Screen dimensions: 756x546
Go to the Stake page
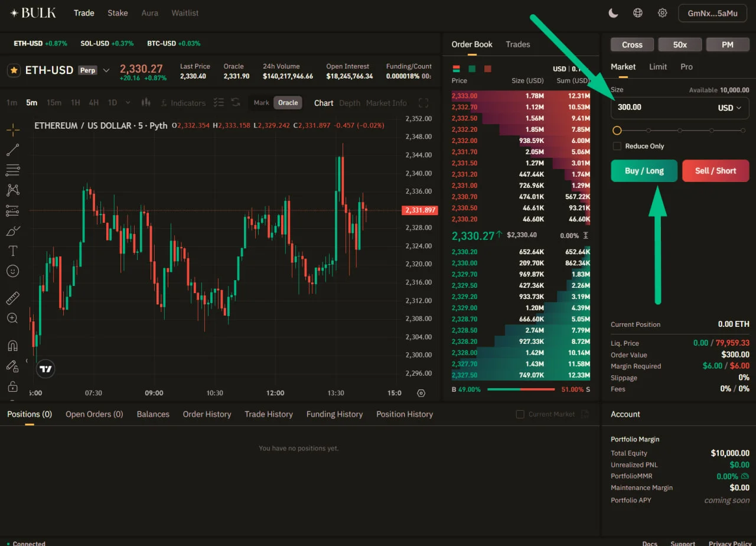tap(118, 13)
